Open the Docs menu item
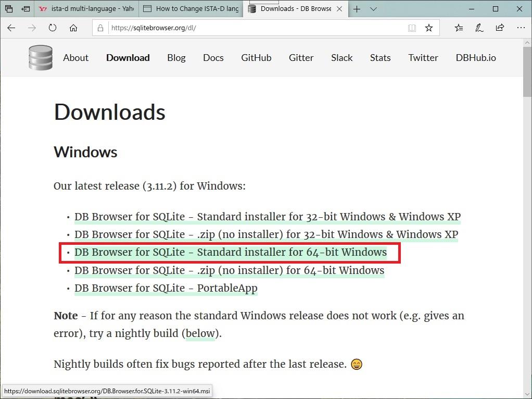Image resolution: width=532 pixels, height=399 pixels. 213,58
